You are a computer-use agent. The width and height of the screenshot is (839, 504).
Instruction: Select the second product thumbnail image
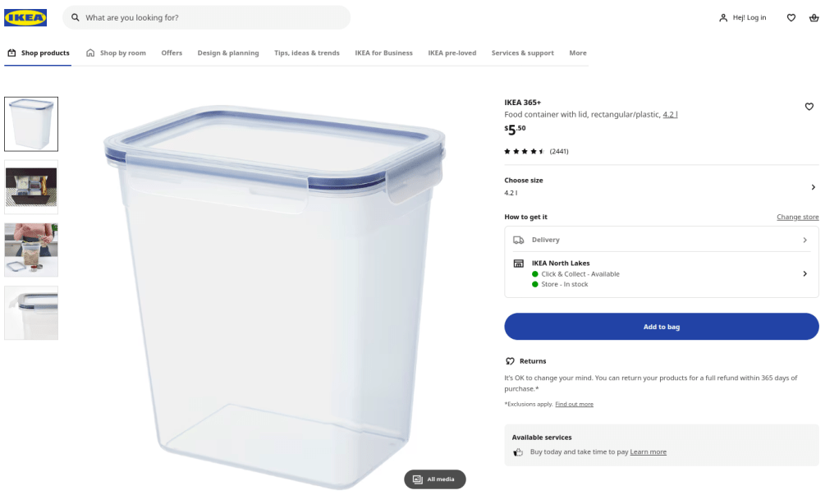click(x=31, y=186)
